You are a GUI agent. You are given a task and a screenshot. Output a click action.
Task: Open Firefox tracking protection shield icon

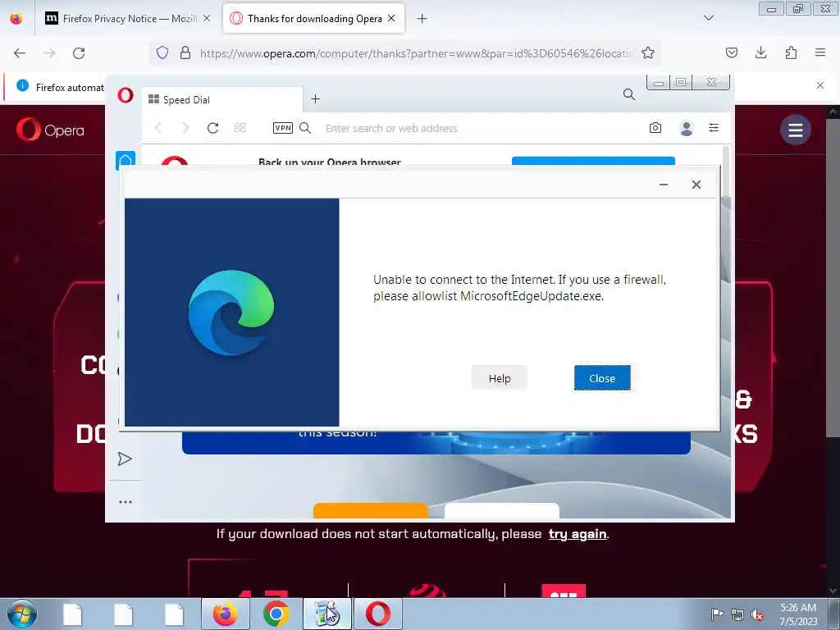[162, 52]
